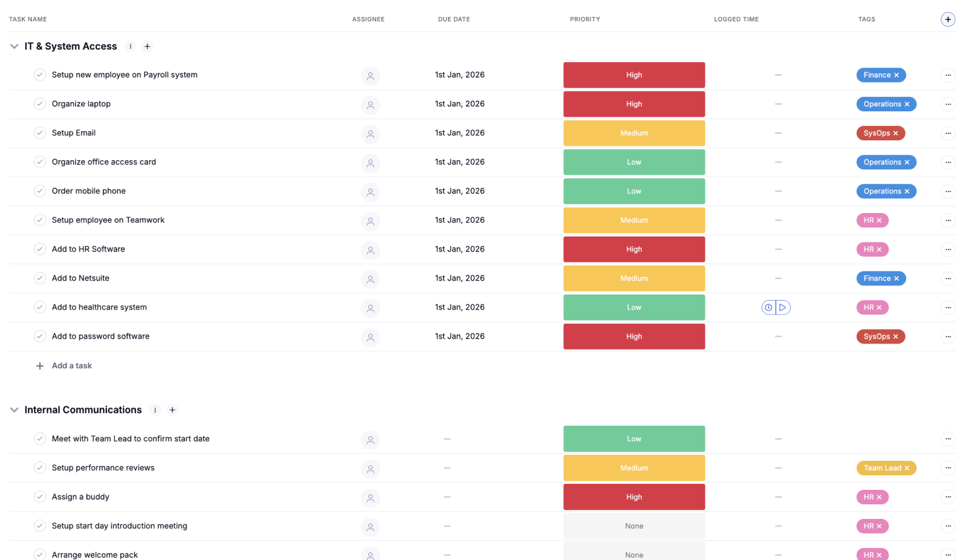Collapse the Internal Communications section
The height and width of the screenshot is (560, 974).
15,410
